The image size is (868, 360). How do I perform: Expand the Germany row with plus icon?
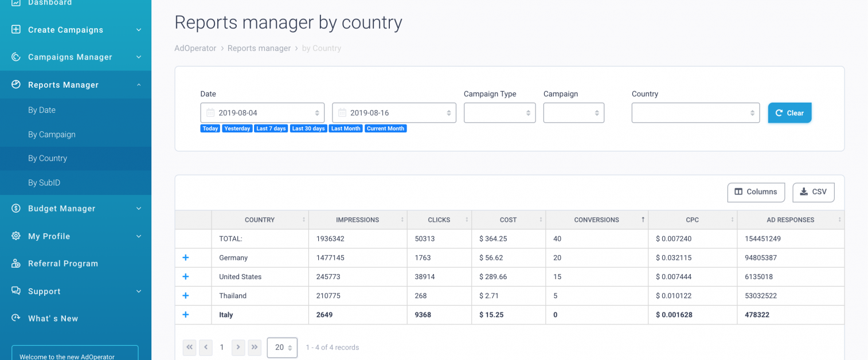click(185, 257)
